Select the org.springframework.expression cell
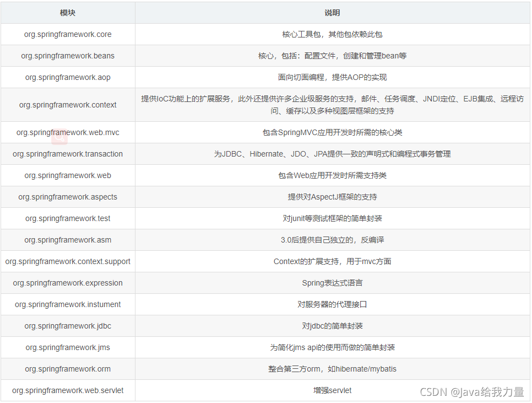 tap(68, 283)
